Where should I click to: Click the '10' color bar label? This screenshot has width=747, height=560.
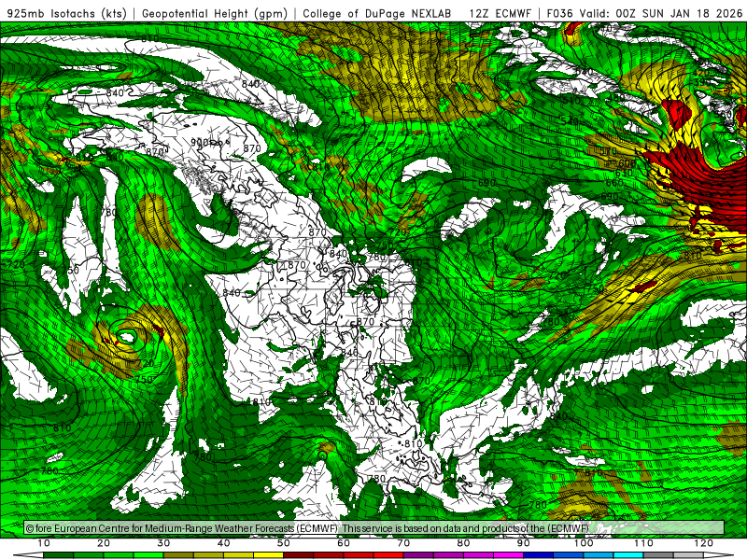[43, 543]
